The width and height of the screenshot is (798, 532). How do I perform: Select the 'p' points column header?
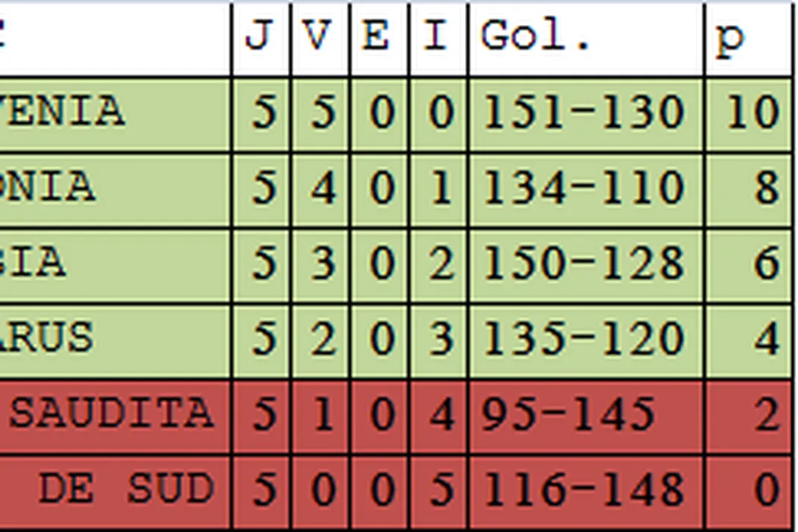[x=749, y=38]
